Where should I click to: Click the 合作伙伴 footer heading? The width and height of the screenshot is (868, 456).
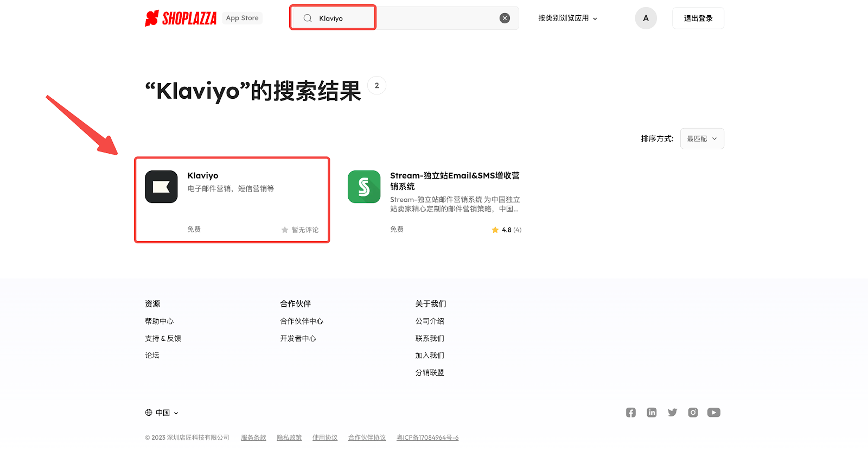click(x=296, y=304)
